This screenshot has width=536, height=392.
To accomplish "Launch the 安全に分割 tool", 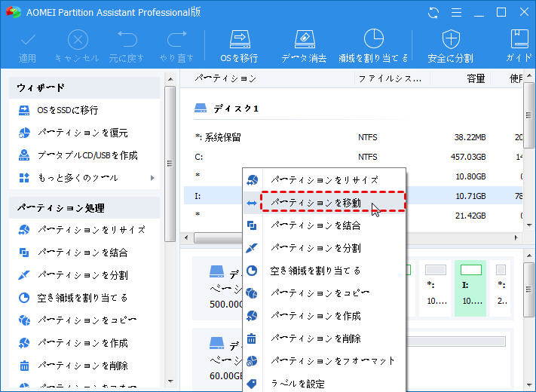I will click(451, 46).
